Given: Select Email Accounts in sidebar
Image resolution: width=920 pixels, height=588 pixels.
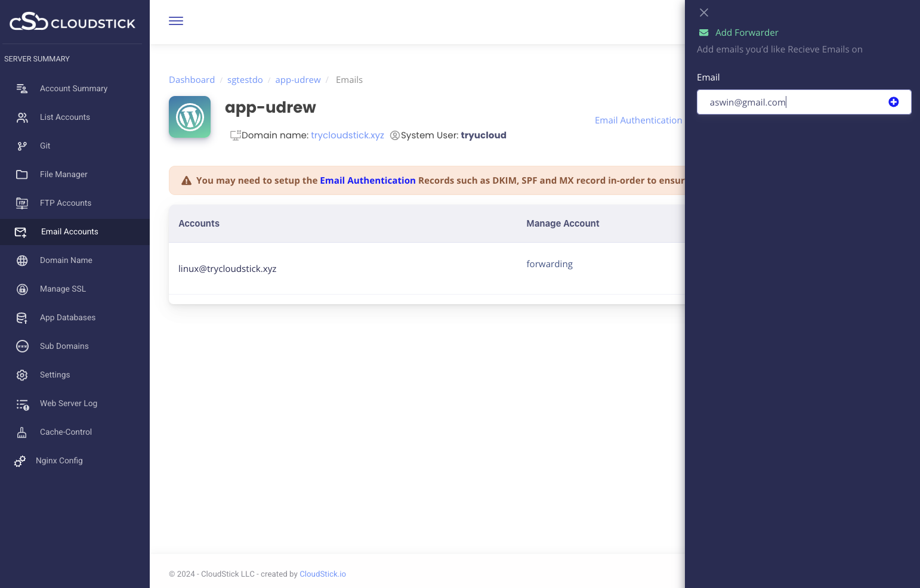Looking at the screenshot, I should 69,231.
